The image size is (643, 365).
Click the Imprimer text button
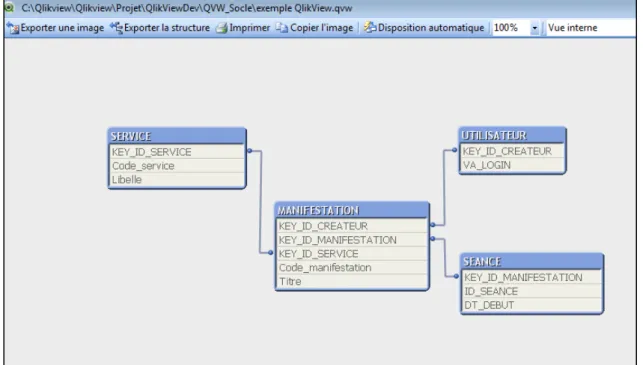[250, 28]
